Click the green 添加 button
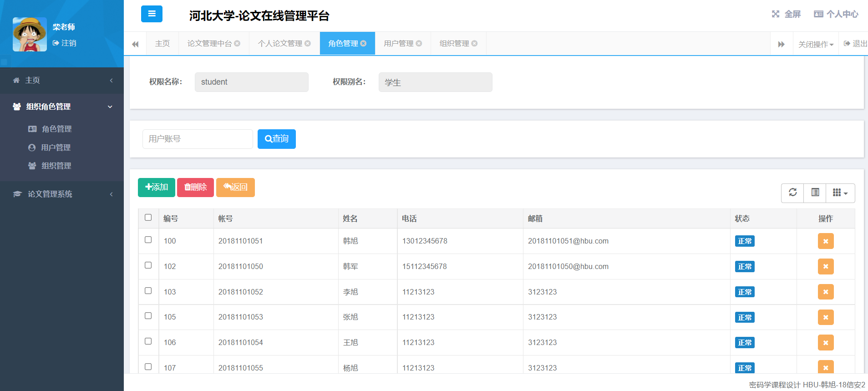This screenshot has width=868, height=391. (157, 188)
